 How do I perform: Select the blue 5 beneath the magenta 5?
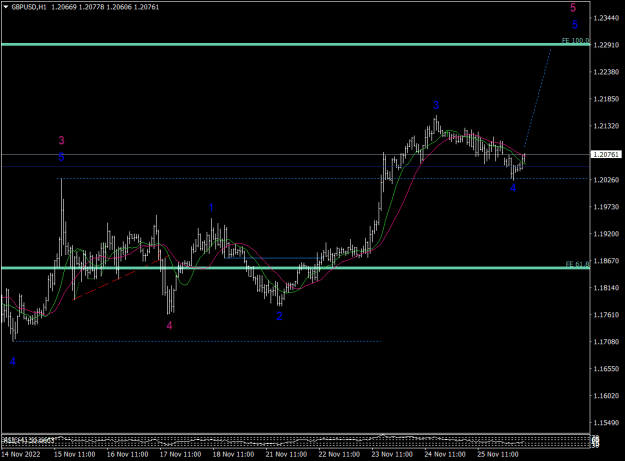(x=575, y=25)
